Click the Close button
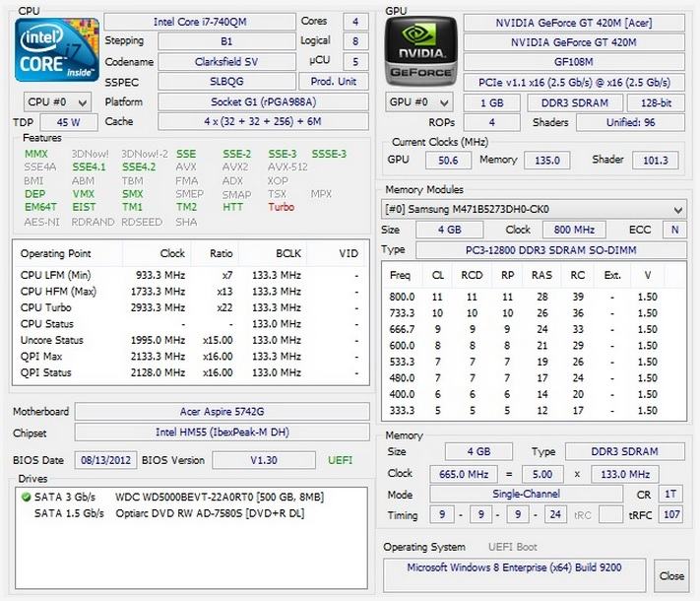 coord(671,575)
